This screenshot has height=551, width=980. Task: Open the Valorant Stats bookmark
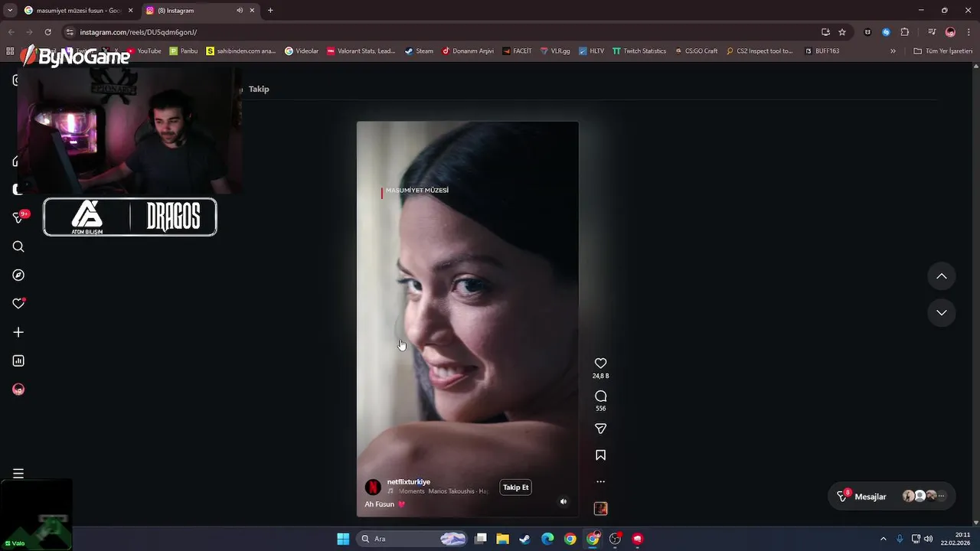click(361, 51)
